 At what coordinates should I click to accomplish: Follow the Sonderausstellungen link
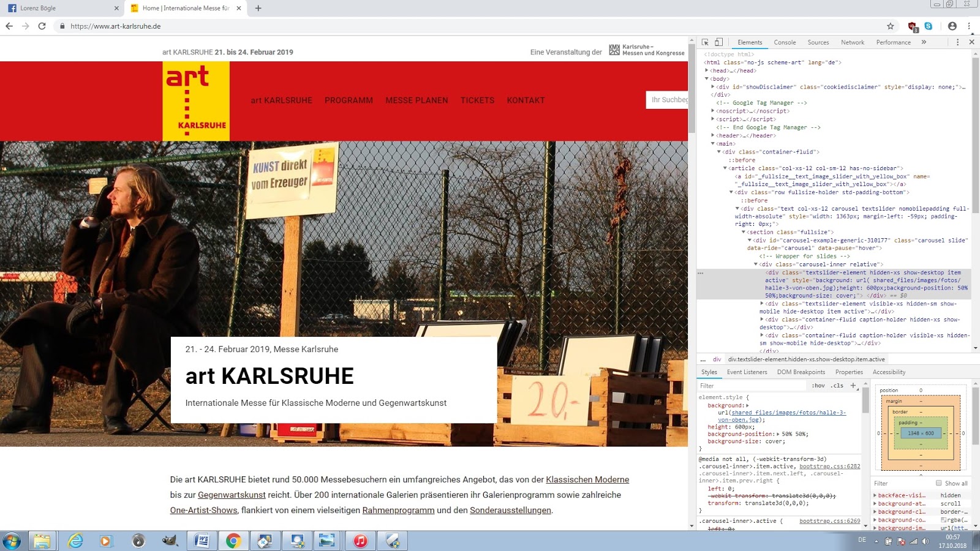[510, 510]
